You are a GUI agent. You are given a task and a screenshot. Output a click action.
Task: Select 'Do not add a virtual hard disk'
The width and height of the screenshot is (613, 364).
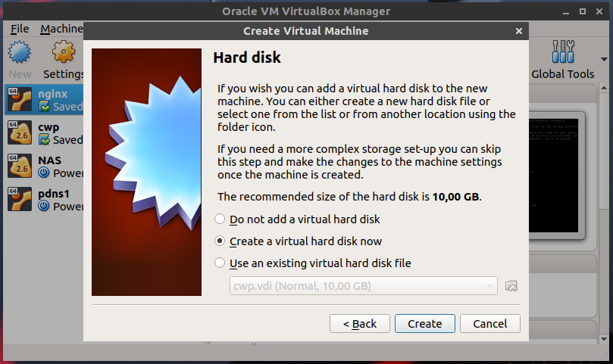pyautogui.click(x=220, y=219)
